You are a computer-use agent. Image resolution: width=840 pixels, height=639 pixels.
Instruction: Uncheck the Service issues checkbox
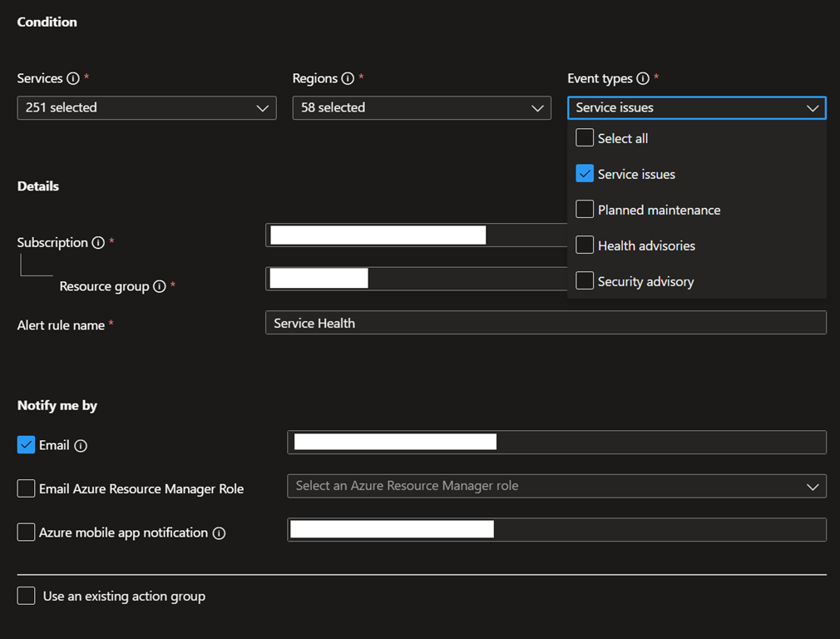point(585,174)
